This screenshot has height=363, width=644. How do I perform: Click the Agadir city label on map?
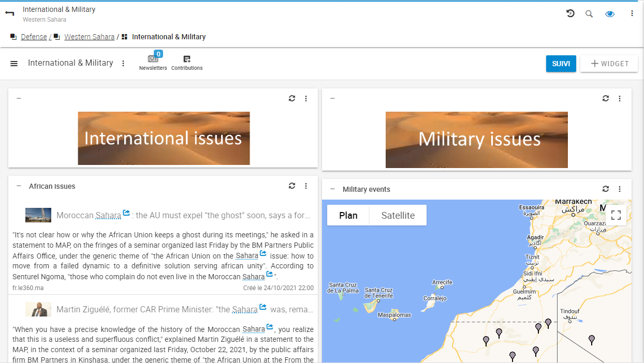[x=535, y=240]
